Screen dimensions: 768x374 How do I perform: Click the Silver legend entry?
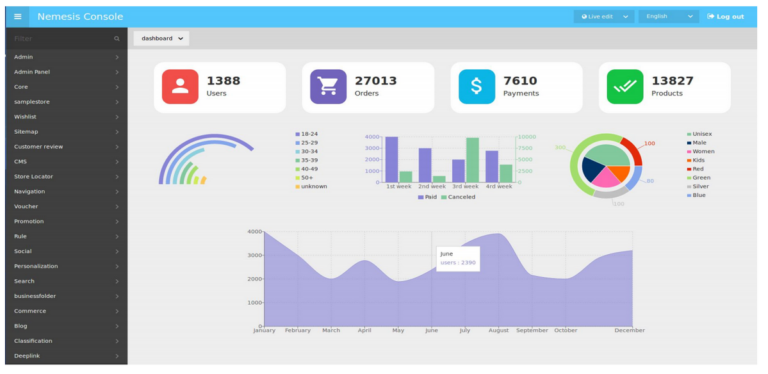tap(698, 187)
